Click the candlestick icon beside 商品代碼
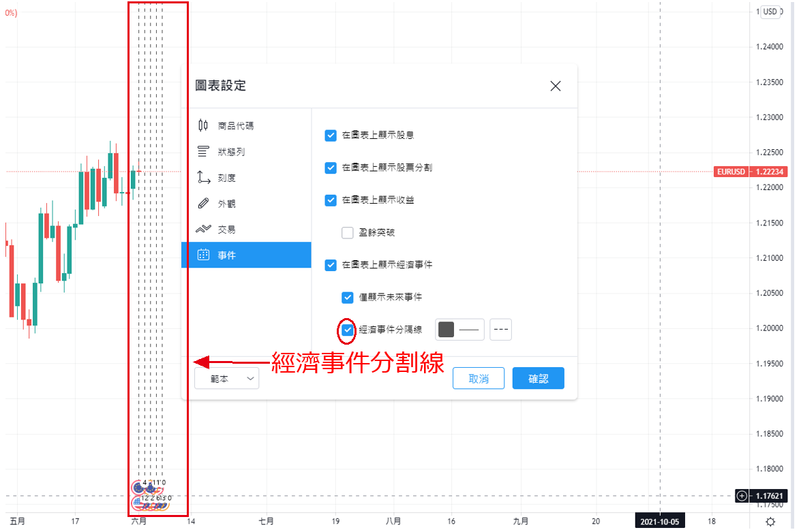 click(x=203, y=125)
